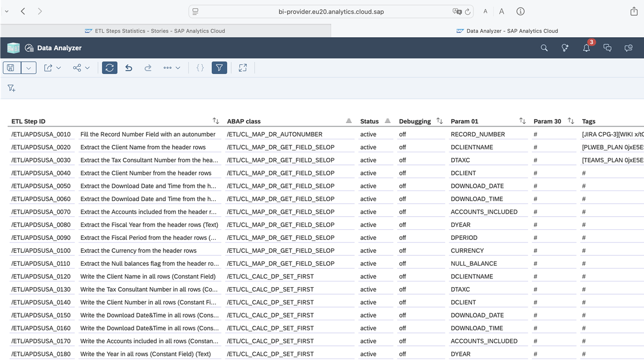Refresh the data with the reload icon
The width and height of the screenshot is (644, 362).
point(110,67)
